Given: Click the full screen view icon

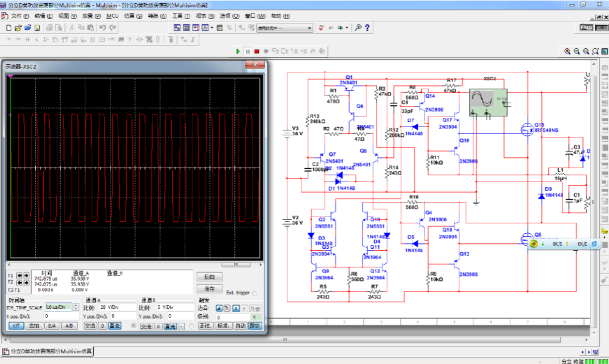Looking at the screenshot, I should click(x=605, y=51).
